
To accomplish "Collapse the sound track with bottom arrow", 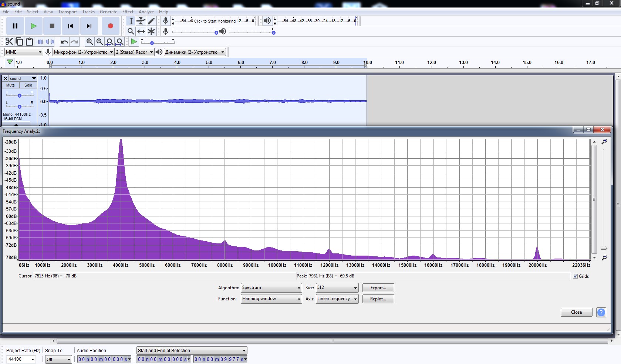I will (16, 124).
